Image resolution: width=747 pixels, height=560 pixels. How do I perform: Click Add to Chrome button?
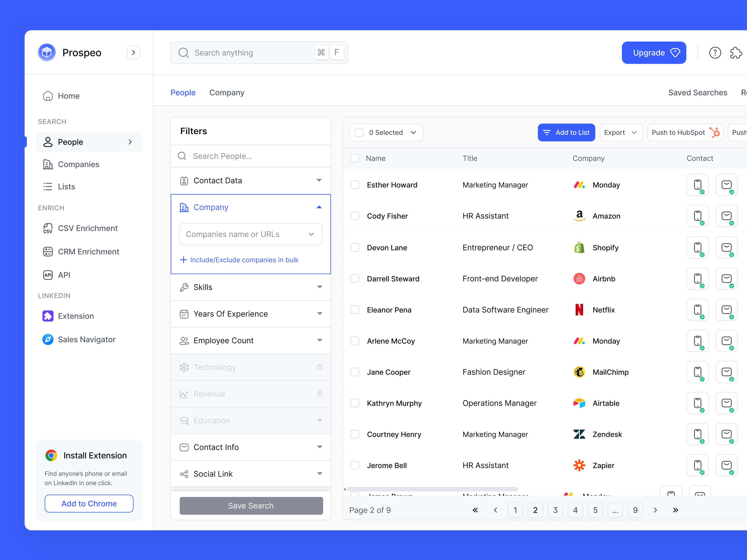click(x=89, y=503)
